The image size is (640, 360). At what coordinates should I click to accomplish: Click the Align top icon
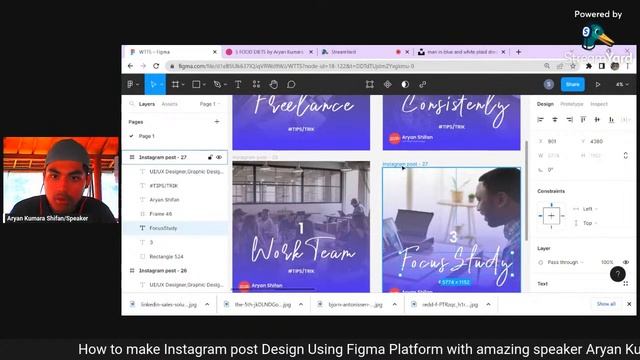point(583,120)
